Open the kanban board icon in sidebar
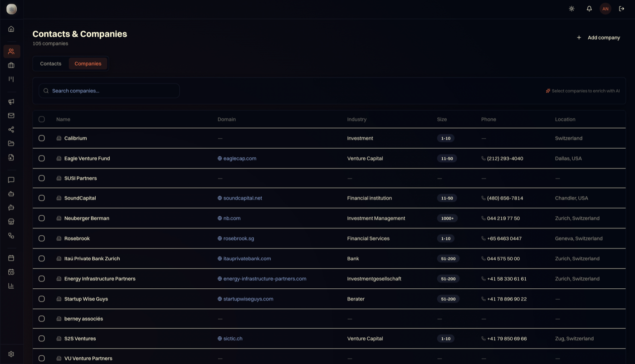The height and width of the screenshot is (364, 635). tap(11, 79)
